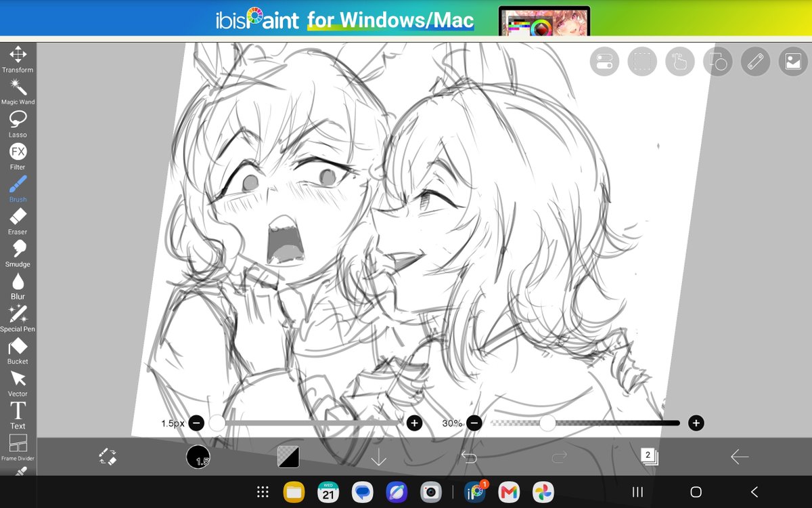Open brush settings with 1.5 thickness circle
Viewport: 812px width, 508px height.
[x=198, y=457]
